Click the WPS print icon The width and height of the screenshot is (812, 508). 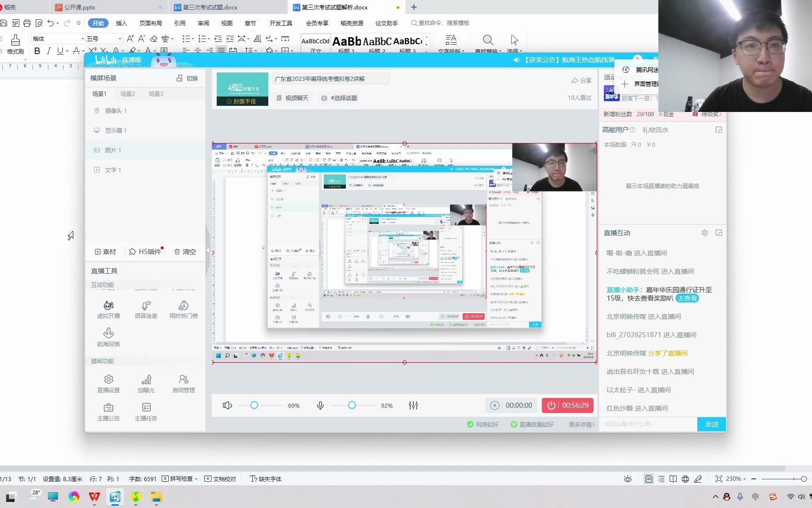click(x=27, y=23)
